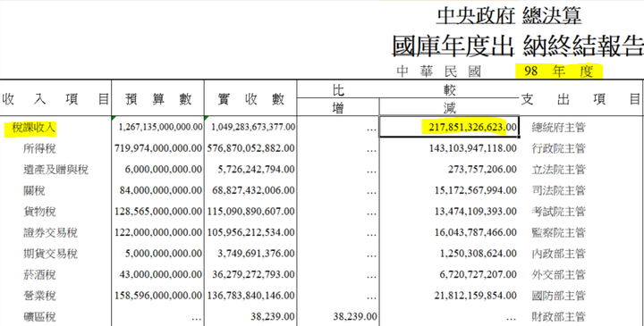Click the 證券交易稅 cell
The width and height of the screenshot is (644, 326).
[x=50, y=233]
